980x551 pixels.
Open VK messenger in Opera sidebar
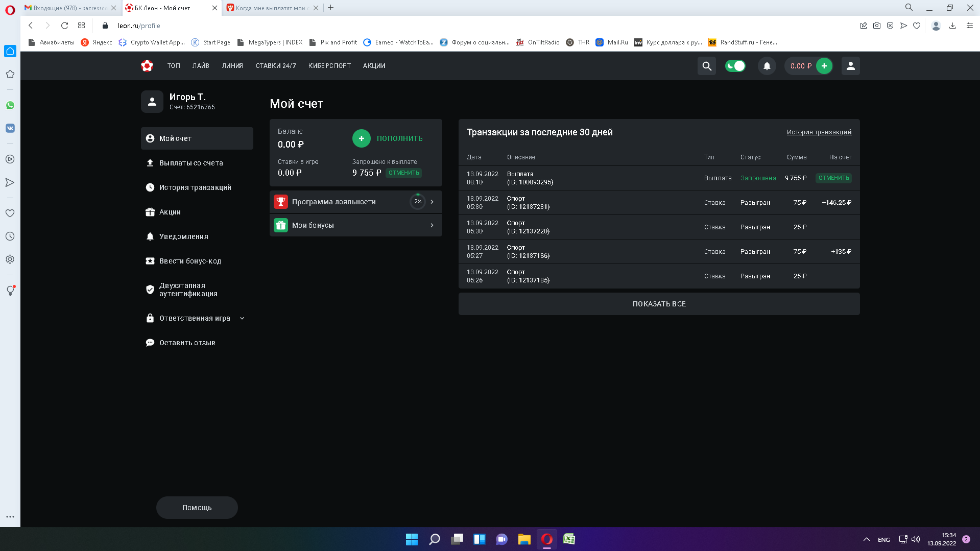(10, 128)
